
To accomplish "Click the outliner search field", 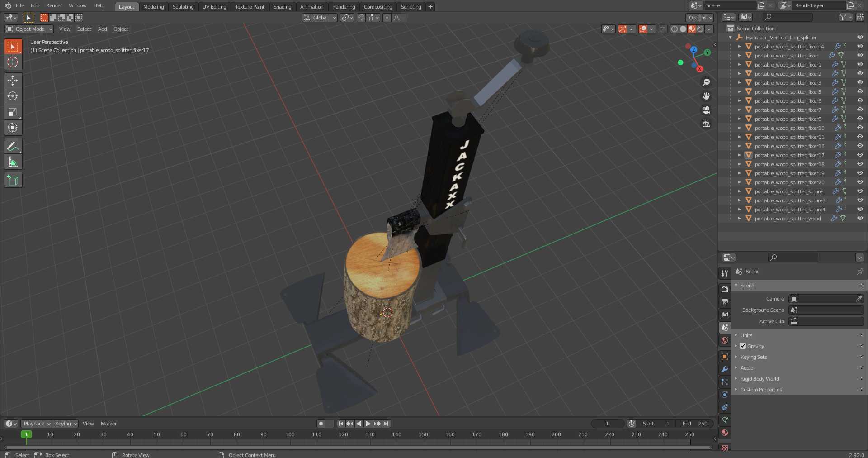I will [787, 17].
